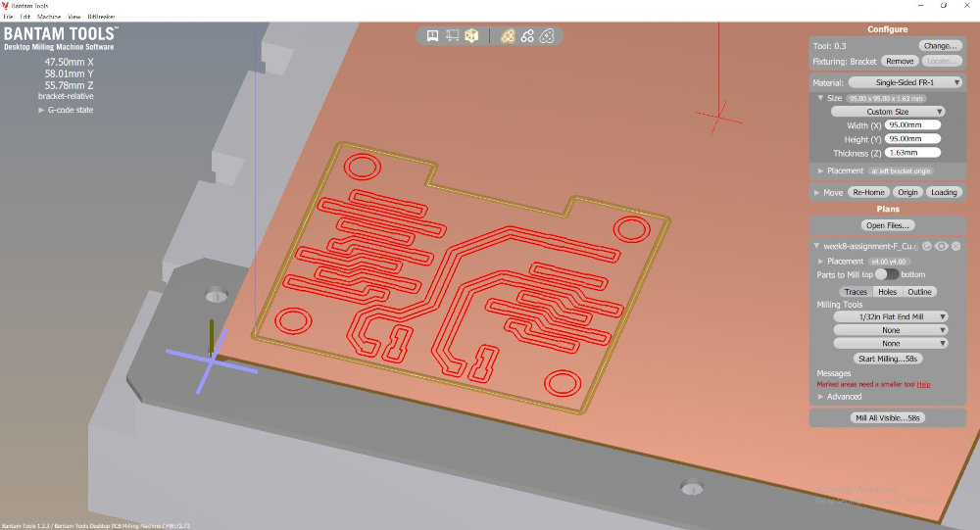
Task: Click the 'Tool: 0.3' label
Action: pos(829,46)
